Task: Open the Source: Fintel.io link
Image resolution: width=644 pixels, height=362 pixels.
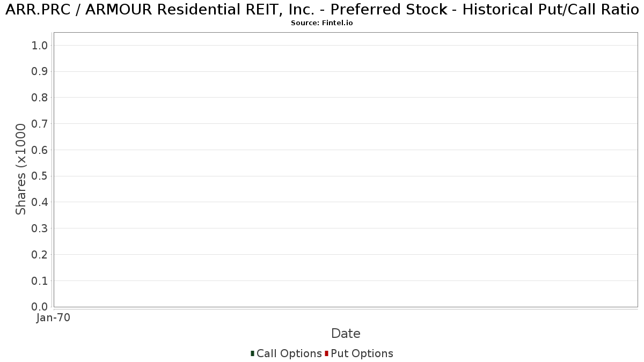Action: 322,23
